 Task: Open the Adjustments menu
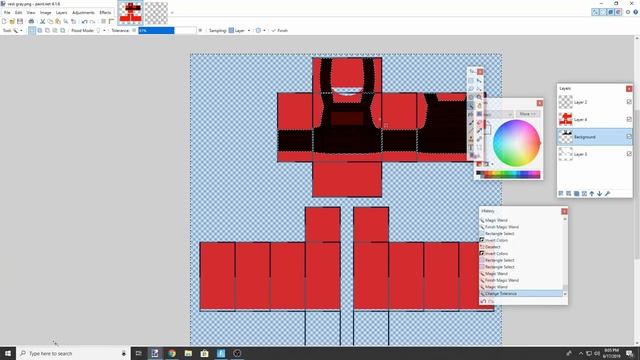point(83,13)
